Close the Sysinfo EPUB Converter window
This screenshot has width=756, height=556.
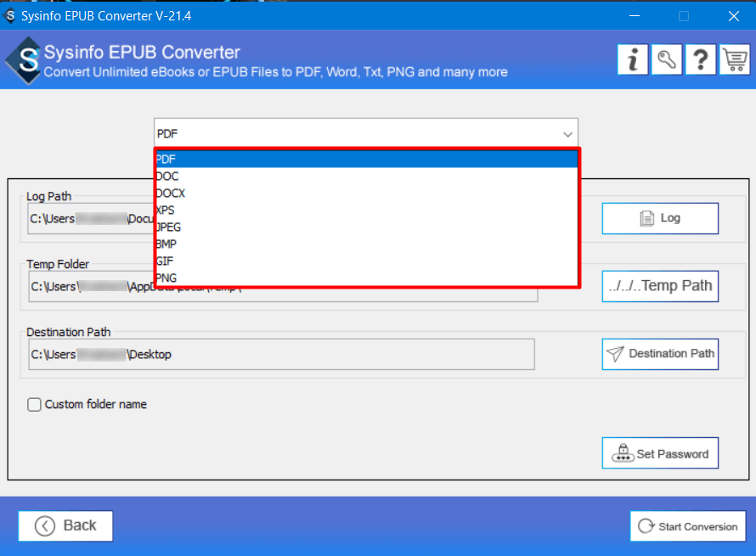click(734, 16)
